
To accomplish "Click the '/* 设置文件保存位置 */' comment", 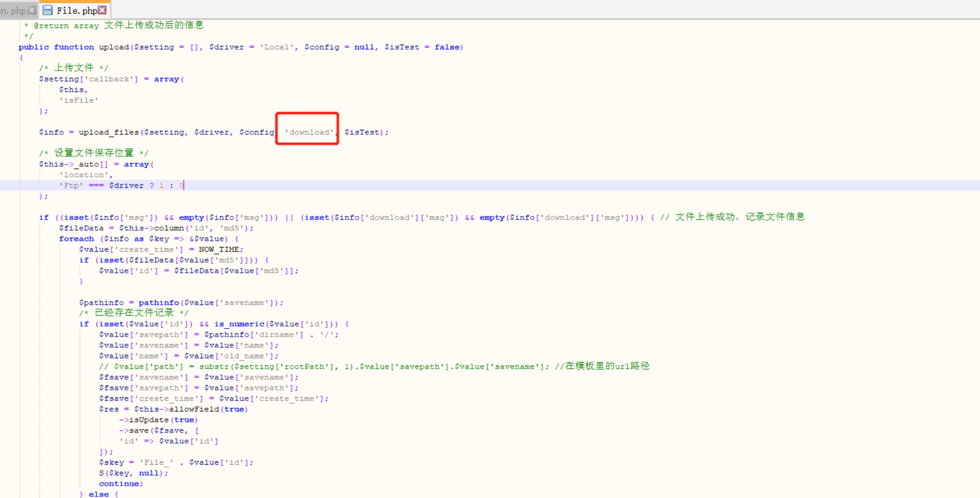I will [94, 153].
